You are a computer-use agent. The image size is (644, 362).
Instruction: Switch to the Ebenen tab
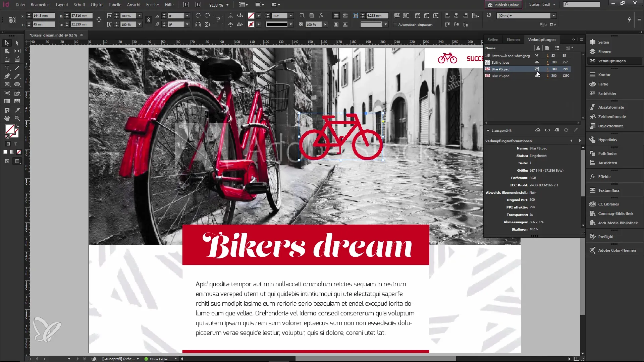tap(513, 40)
